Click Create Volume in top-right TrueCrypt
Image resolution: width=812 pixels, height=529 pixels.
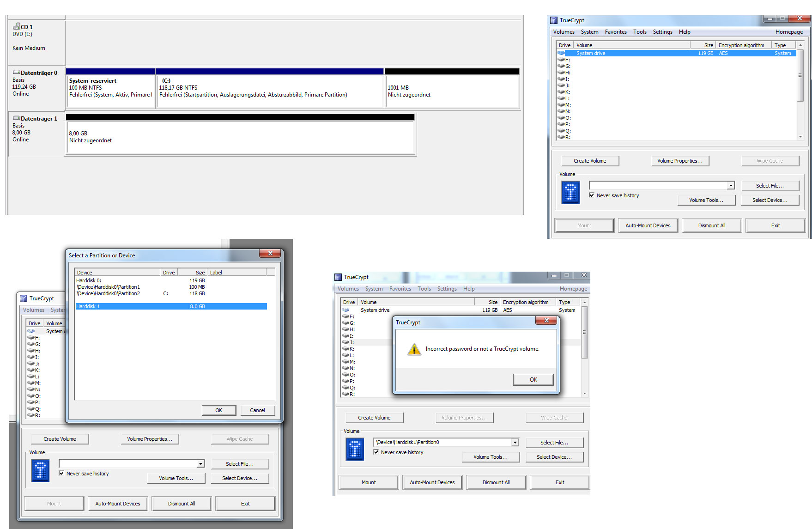click(x=590, y=161)
